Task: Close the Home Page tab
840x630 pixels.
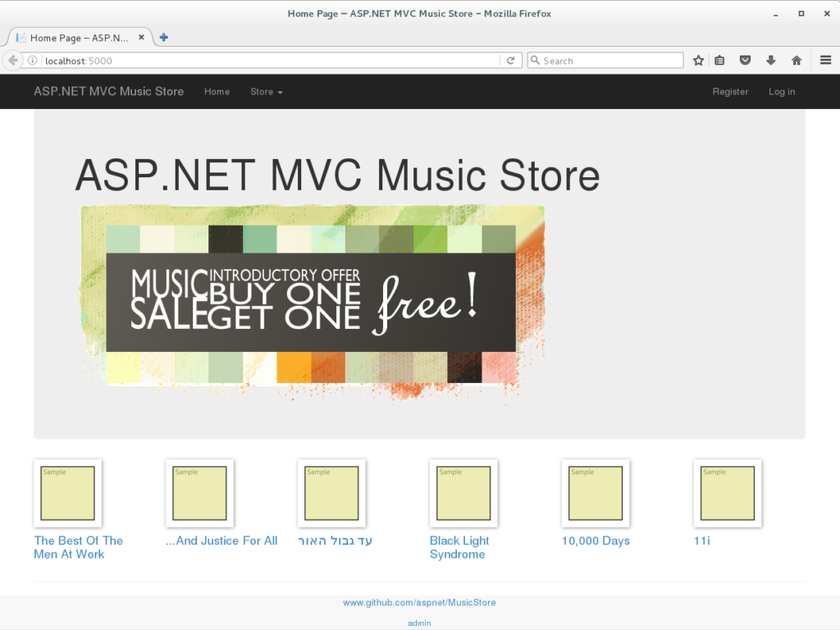Action: pyautogui.click(x=142, y=38)
